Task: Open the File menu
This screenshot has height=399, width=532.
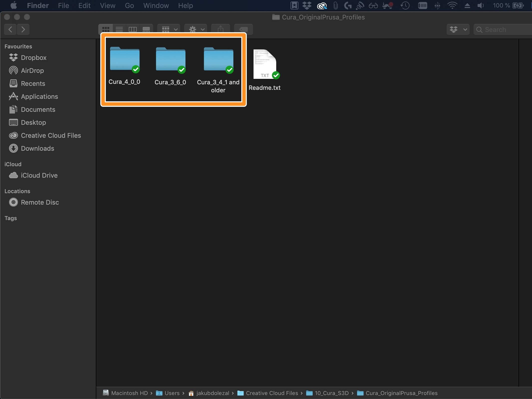Action: pos(63,5)
